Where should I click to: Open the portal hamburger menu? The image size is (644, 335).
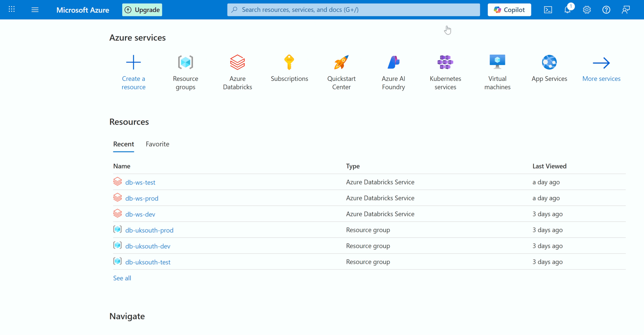(35, 10)
